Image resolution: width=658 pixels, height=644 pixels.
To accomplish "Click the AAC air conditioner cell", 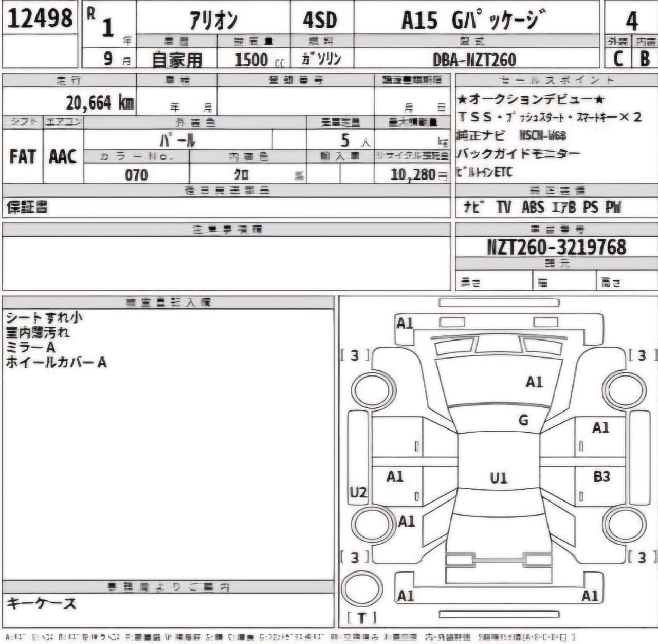I will pos(63,157).
